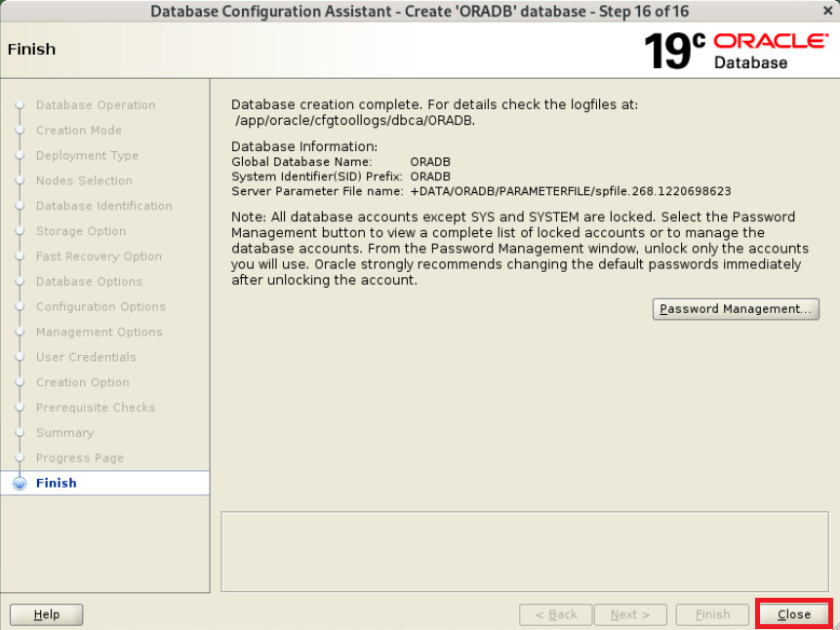Viewport: 840px width, 630px height.
Task: Select the Database Operation step
Action: [x=96, y=105]
